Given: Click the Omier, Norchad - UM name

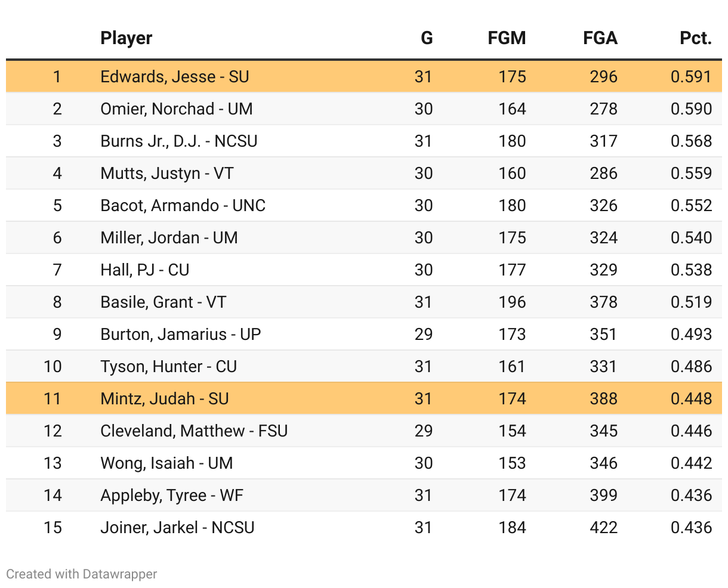Looking at the screenshot, I should (x=177, y=109).
